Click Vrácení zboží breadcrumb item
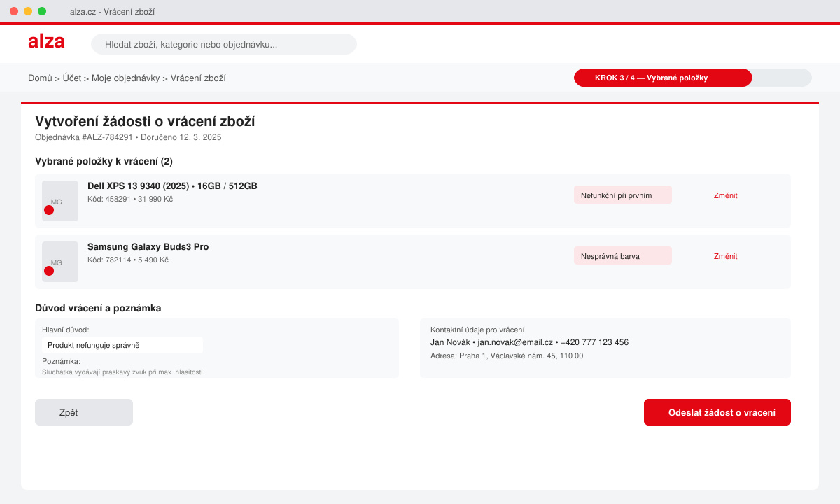Image resolution: width=840 pixels, height=504 pixels. click(x=198, y=78)
